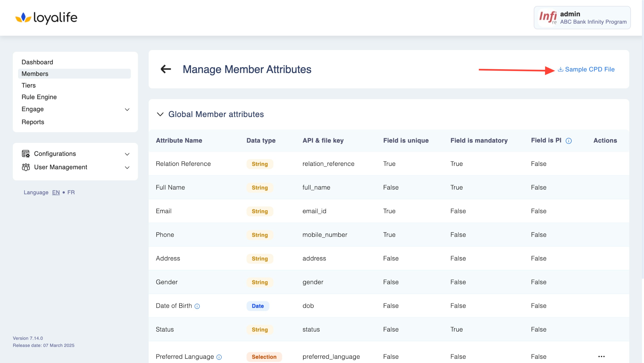The image size is (644, 363).
Task: Click the Configurations calendar-gear icon
Action: [x=26, y=154]
